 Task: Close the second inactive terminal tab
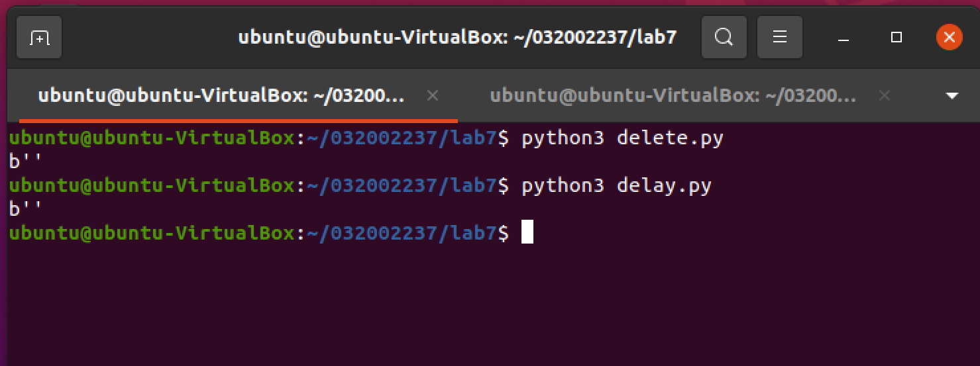coord(884,96)
